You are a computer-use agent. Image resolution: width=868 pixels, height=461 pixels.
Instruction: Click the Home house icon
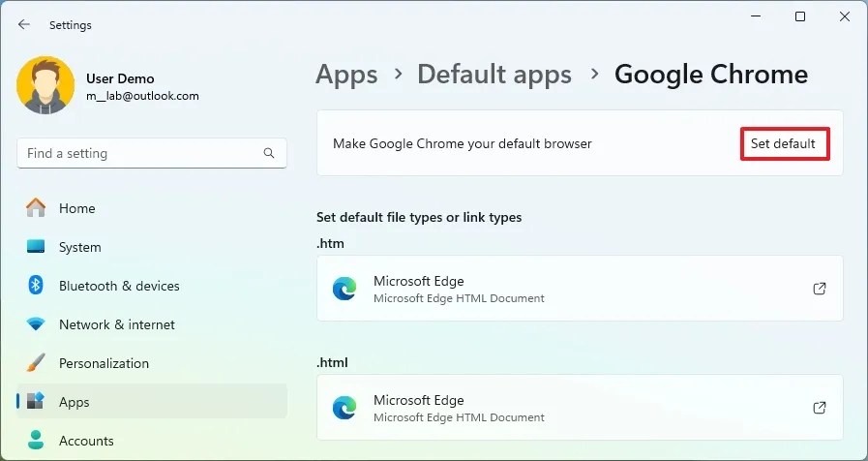click(x=36, y=207)
